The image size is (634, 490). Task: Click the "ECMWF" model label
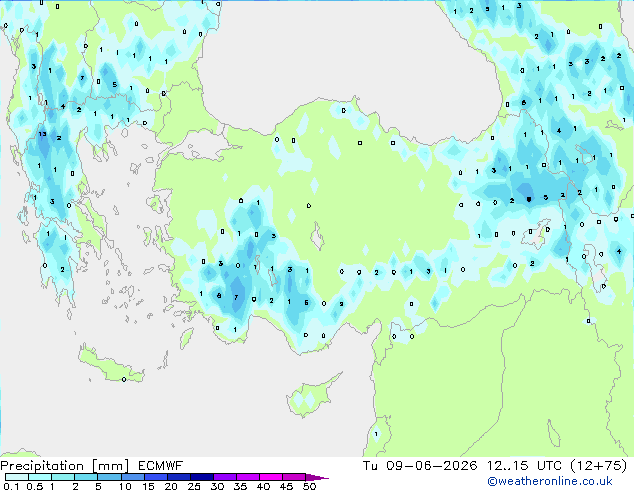coord(160,466)
